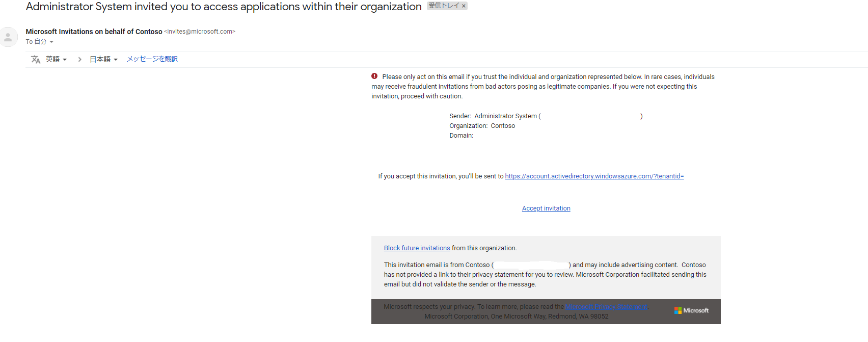This screenshot has height=342, width=868.
Task: Click the arrow chevron between the languages
Action: tap(79, 60)
